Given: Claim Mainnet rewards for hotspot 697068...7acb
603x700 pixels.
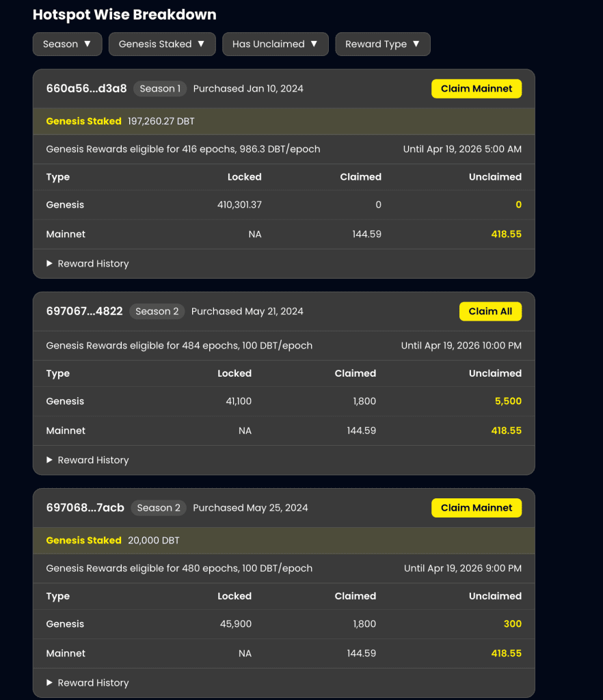Looking at the screenshot, I should (476, 508).
